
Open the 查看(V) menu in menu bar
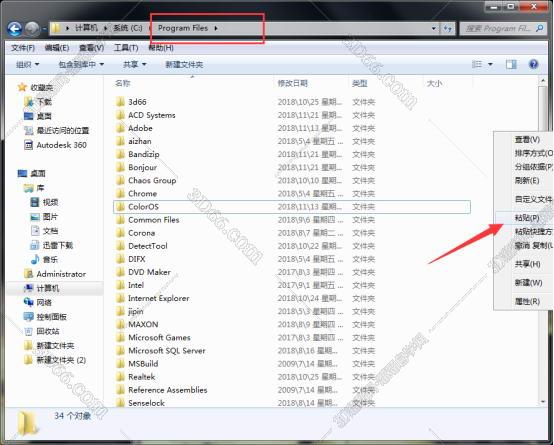tap(92, 48)
